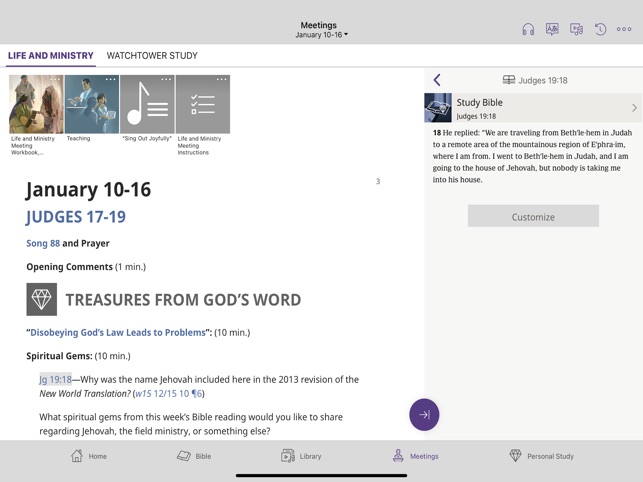Tap the diamond Treasures section icon

[42, 299]
